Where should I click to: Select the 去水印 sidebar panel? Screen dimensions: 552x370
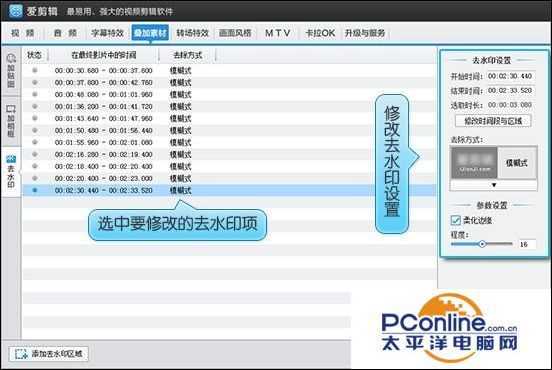click(x=11, y=171)
